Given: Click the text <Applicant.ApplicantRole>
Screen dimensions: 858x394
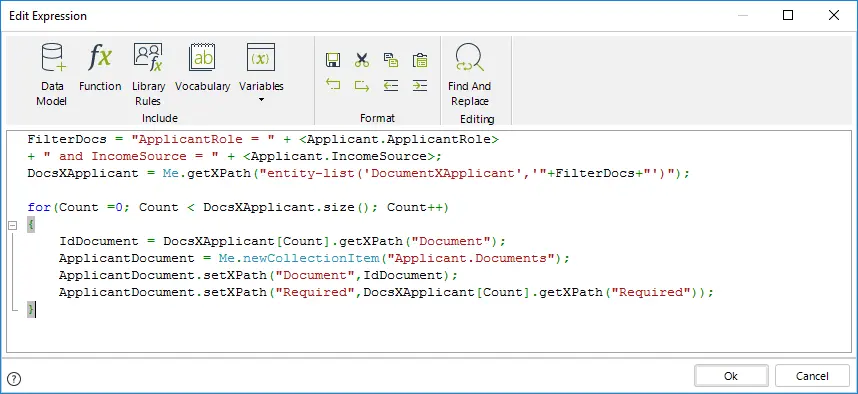Looking at the screenshot, I should click(x=399, y=140).
